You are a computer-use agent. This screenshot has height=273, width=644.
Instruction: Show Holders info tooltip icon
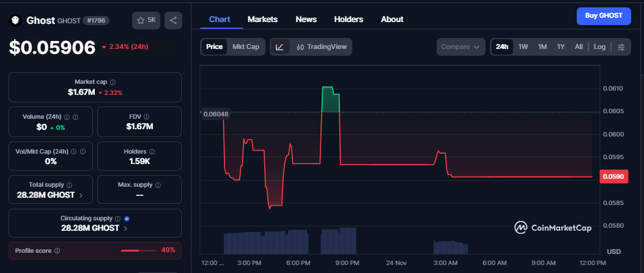click(152, 152)
